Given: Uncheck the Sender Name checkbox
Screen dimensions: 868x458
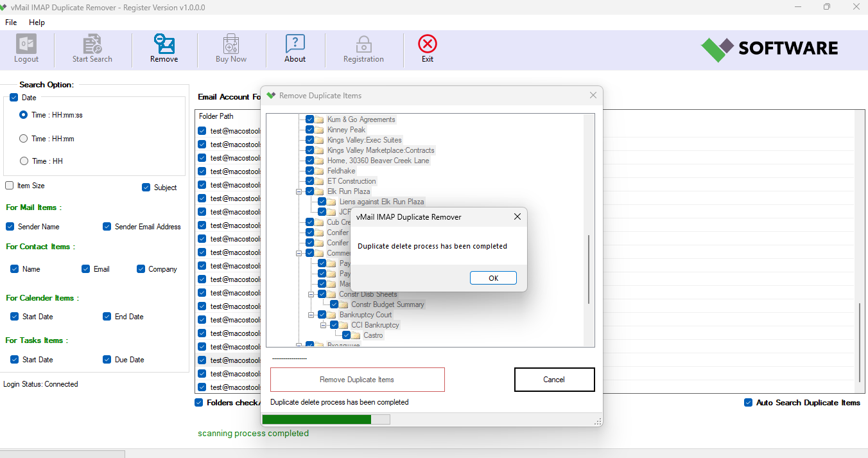Looking at the screenshot, I should click(x=10, y=227).
